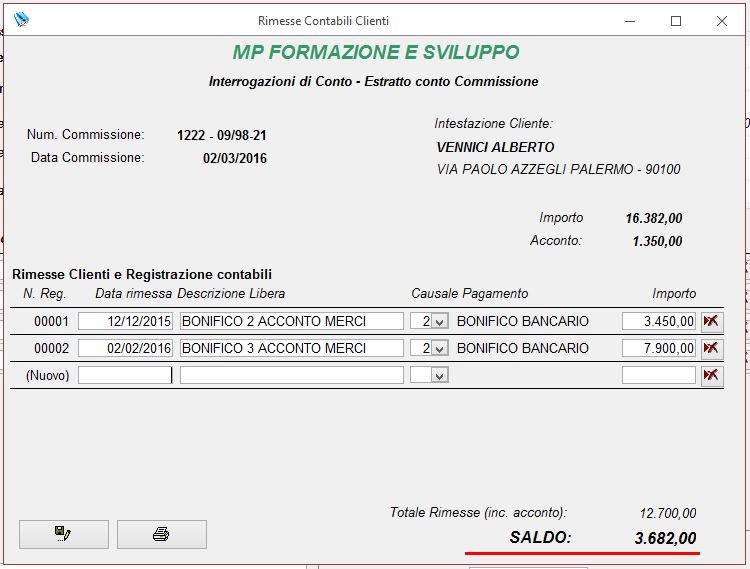Viewport: 750px width, 569px height.
Task: Edit amount field 3.450,00
Action: pos(659,321)
